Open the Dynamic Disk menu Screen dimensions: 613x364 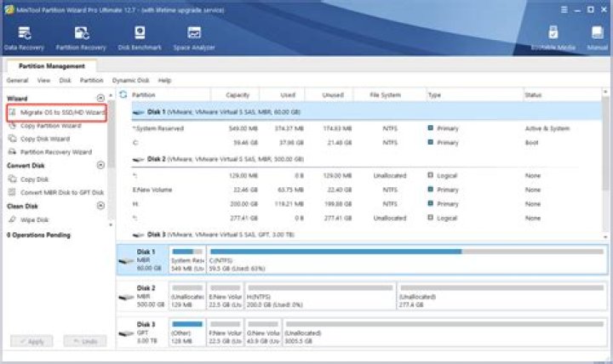130,80
